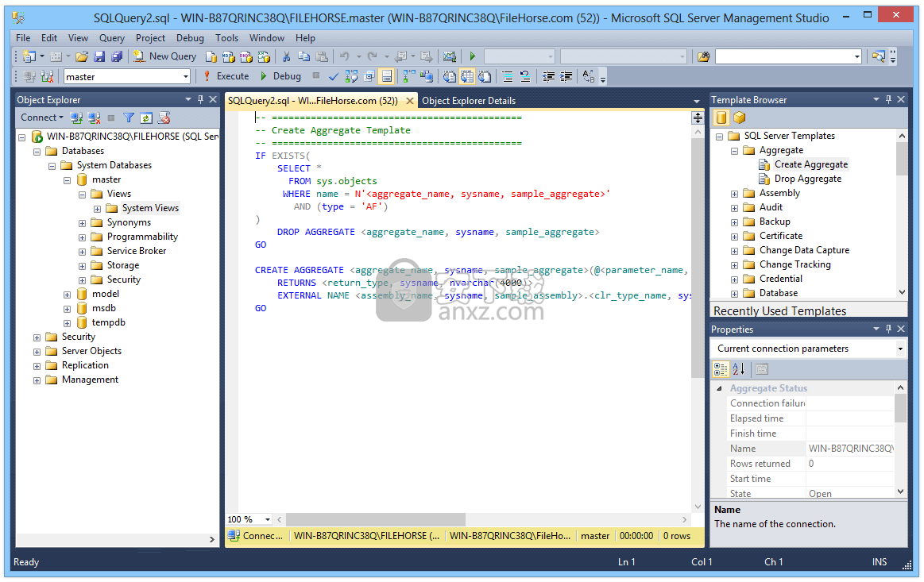Click the New Query button

[165, 56]
